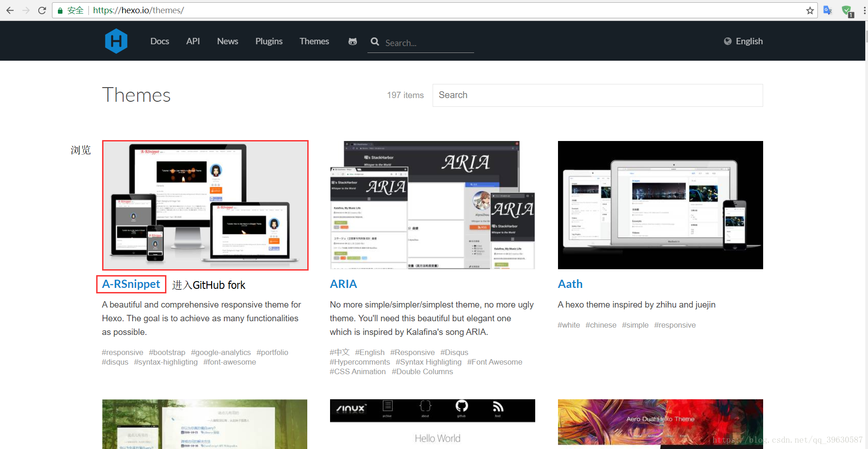
Task: Open the ARIA theme title link
Action: 343,284
